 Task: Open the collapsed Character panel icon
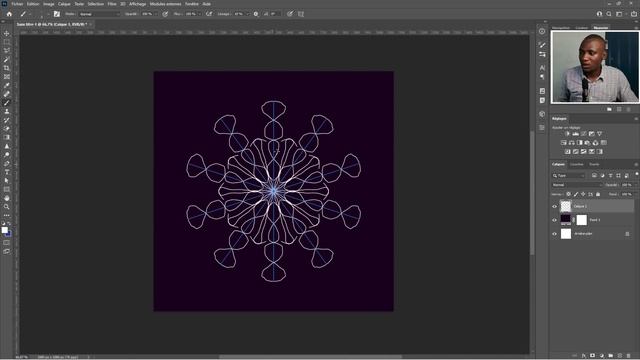point(542,67)
